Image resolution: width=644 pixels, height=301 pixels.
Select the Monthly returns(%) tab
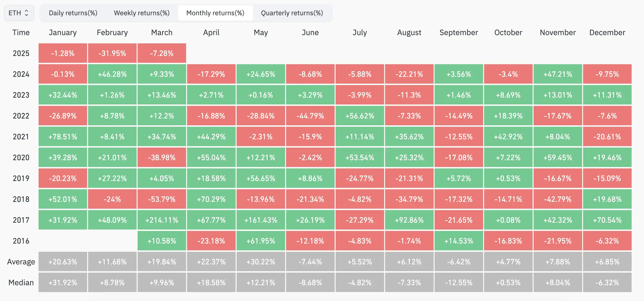[x=215, y=13]
